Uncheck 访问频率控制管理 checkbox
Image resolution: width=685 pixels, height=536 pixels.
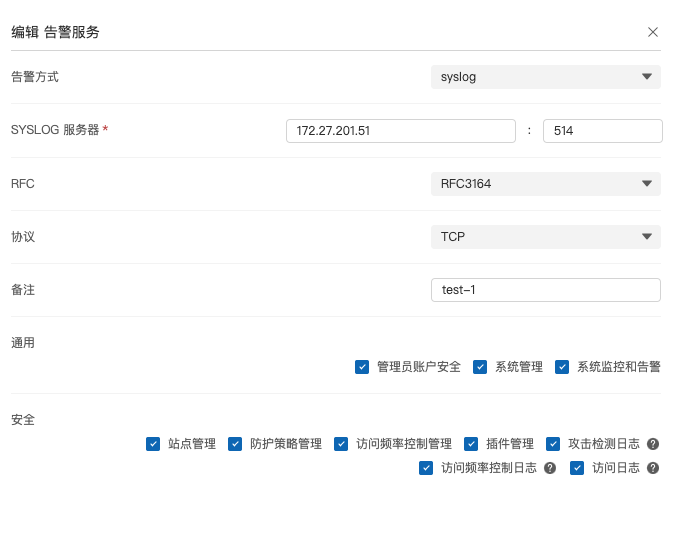pyautogui.click(x=341, y=444)
